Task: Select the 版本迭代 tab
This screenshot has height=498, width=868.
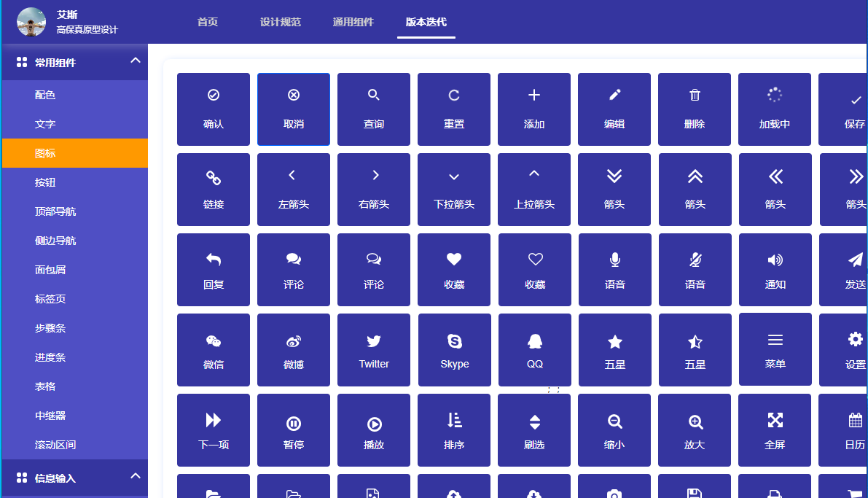Action: (426, 22)
